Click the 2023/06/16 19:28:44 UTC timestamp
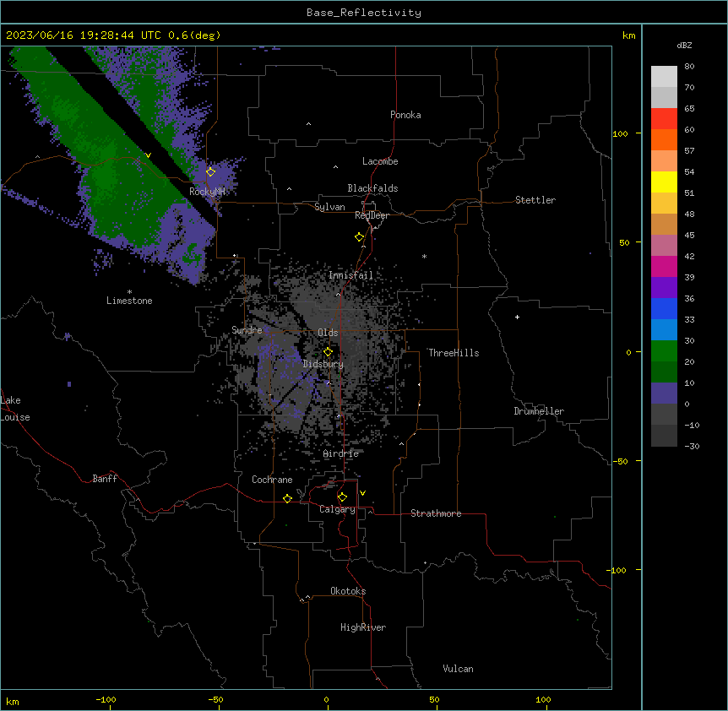This screenshot has width=728, height=711. click(x=84, y=35)
